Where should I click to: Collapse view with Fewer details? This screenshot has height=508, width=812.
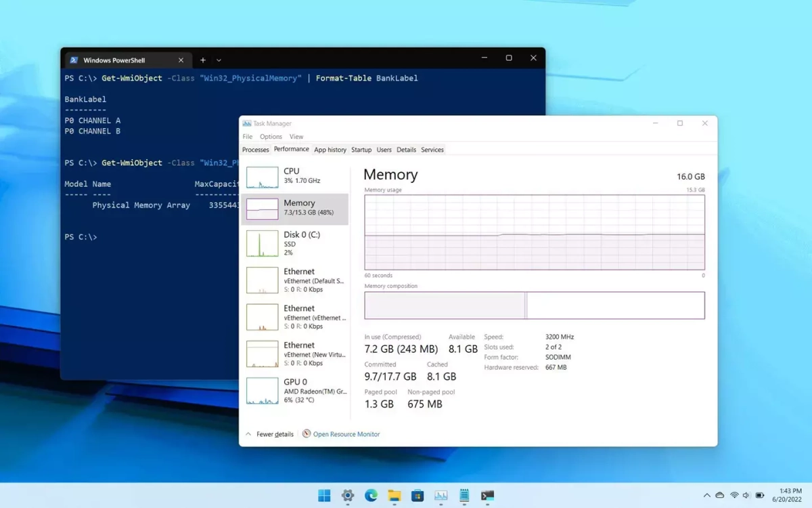coord(274,434)
